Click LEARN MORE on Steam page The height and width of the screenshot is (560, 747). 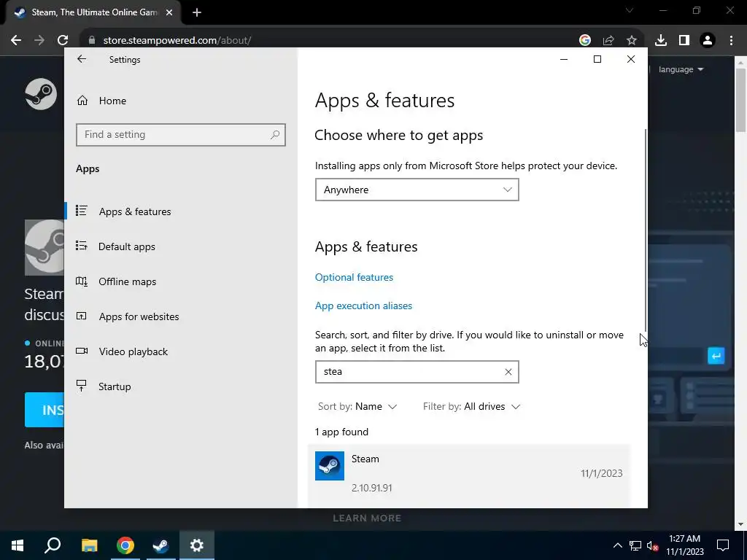367,518
